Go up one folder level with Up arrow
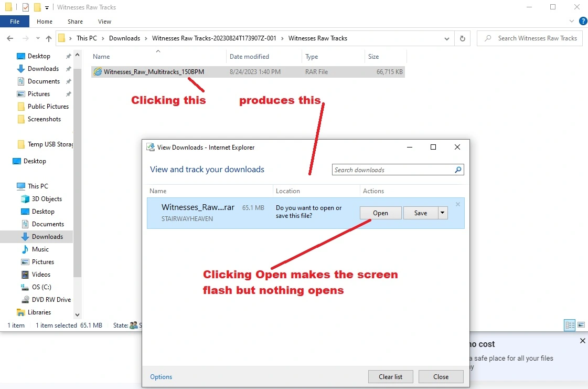The image size is (588, 389). [x=49, y=38]
